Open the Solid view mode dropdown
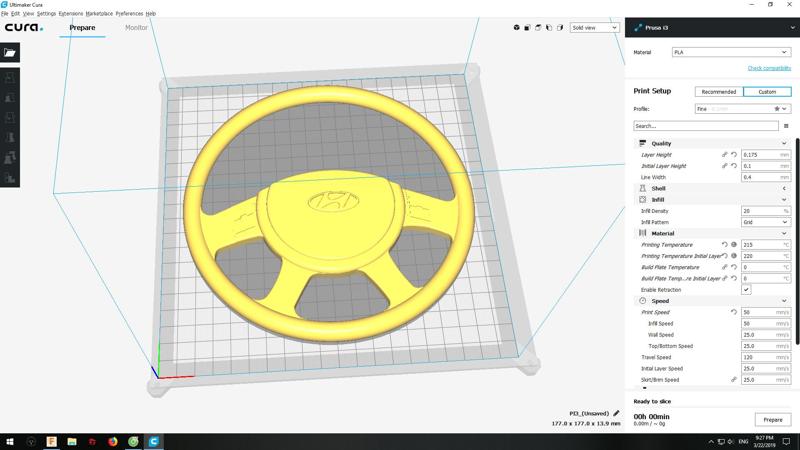This screenshot has width=800, height=450. coord(594,28)
